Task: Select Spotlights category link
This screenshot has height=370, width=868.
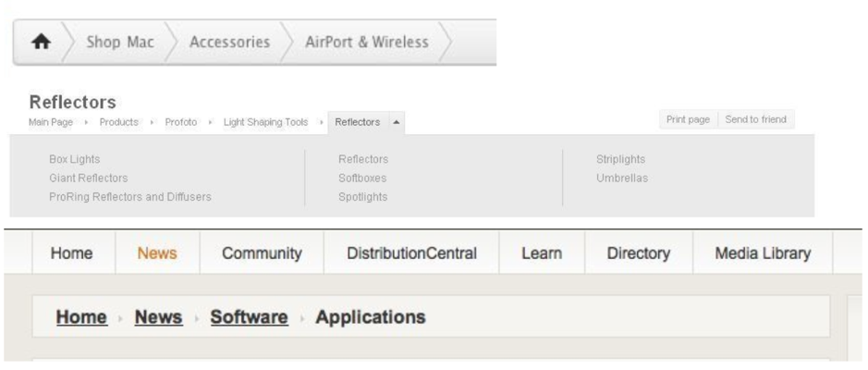Action: pos(362,197)
